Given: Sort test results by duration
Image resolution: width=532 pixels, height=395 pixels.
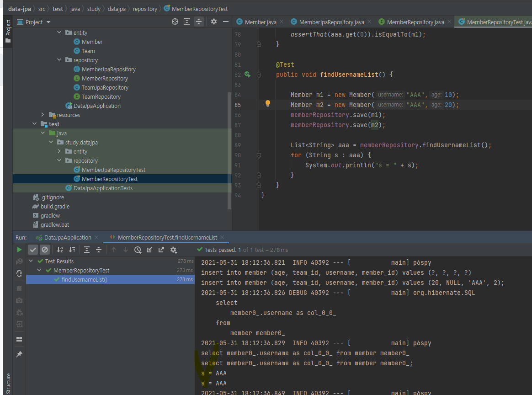Looking at the screenshot, I should point(72,250).
